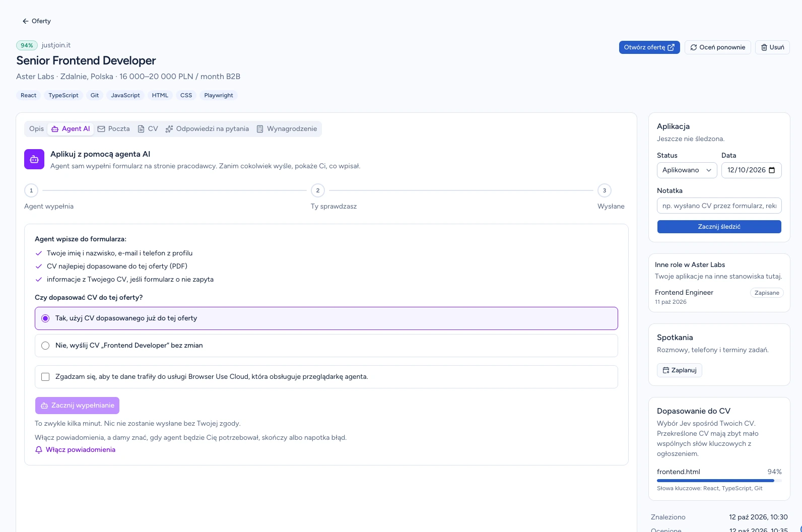Click the trash icon on Usuń
802x532 pixels.
(764, 47)
